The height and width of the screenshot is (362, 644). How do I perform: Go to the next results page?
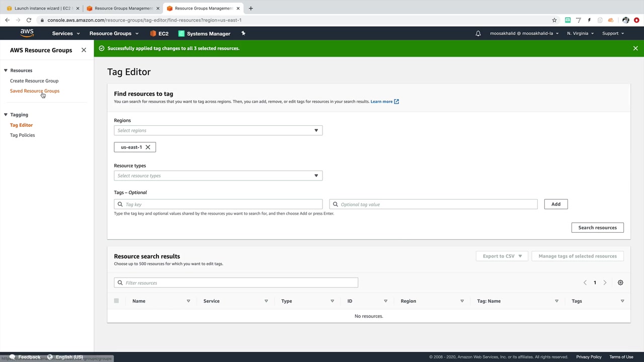(605, 283)
